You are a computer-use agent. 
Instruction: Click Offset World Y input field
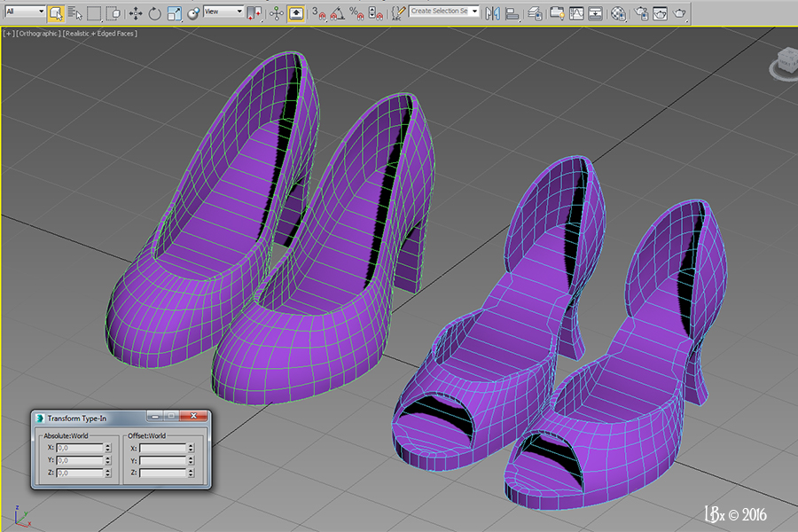163,460
